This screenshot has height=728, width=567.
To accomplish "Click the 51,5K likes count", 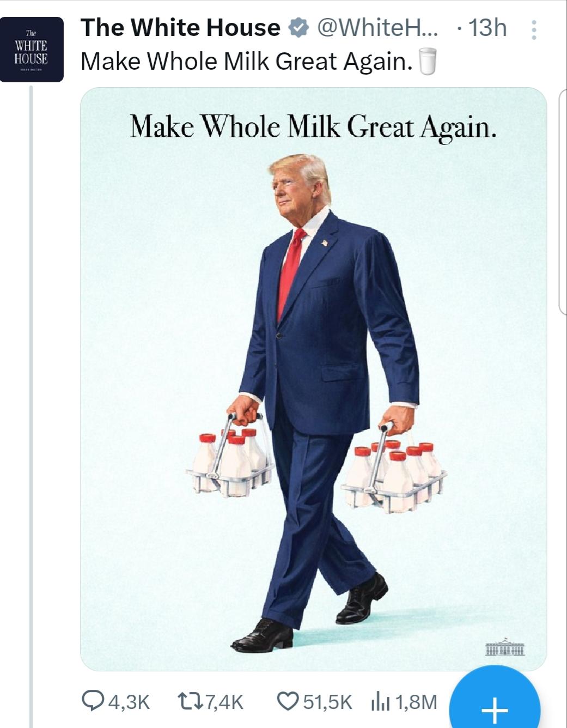I will 328,702.
